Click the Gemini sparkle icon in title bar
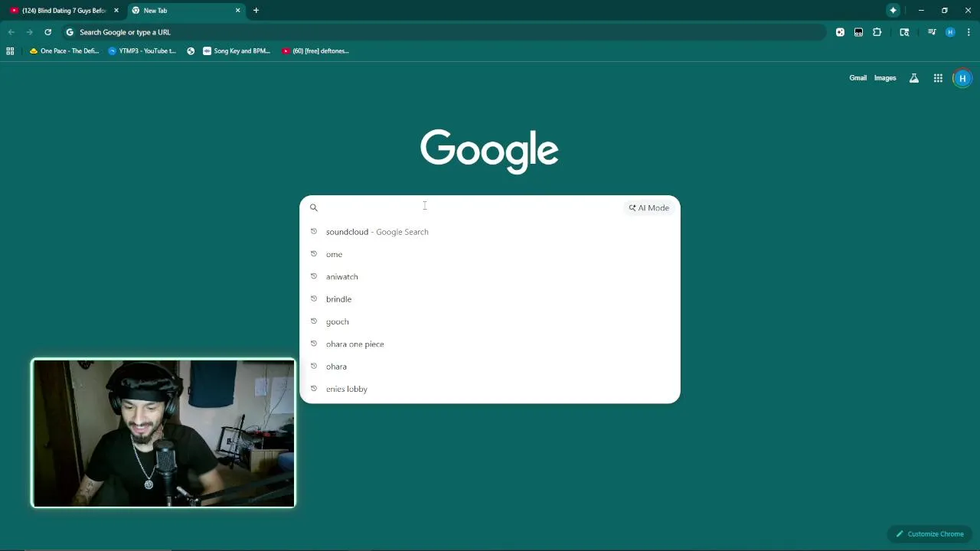 (x=893, y=11)
